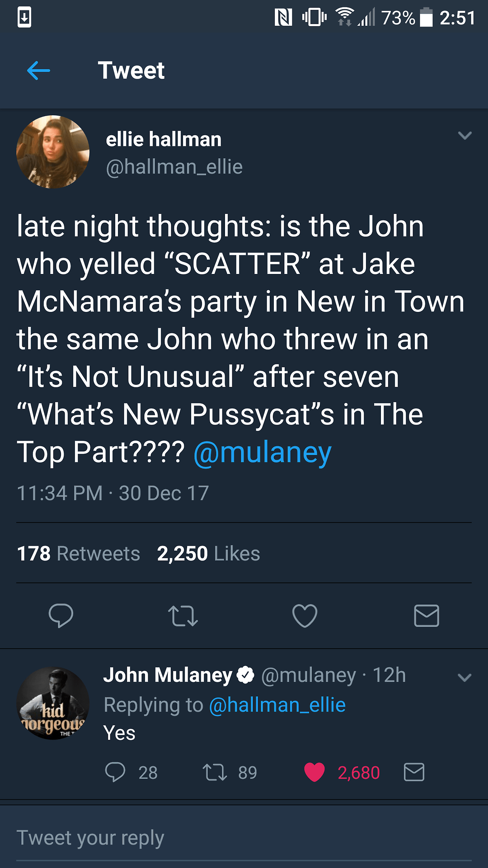Image resolution: width=488 pixels, height=868 pixels.
Task: View the 178 Retweets list
Action: pyautogui.click(x=78, y=554)
